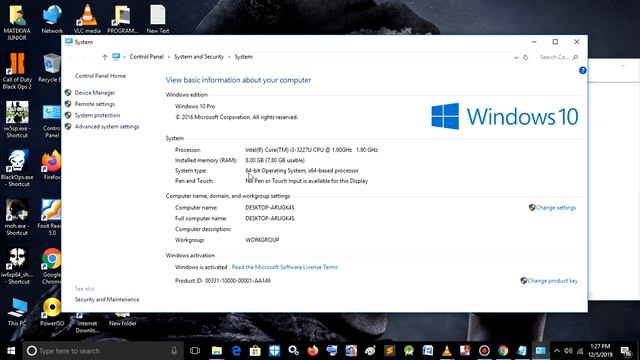Screen dimensions: 640x360
Task: Open Microsoft Edge from the taskbar
Action: pyautogui.click(x=236, y=351)
